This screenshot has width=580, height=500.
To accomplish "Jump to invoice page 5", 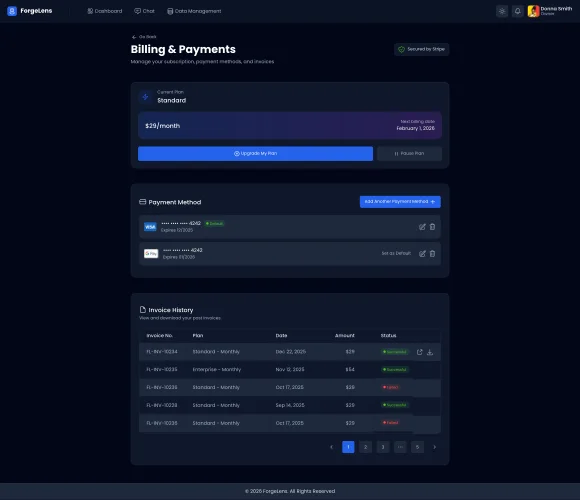I will point(417,447).
